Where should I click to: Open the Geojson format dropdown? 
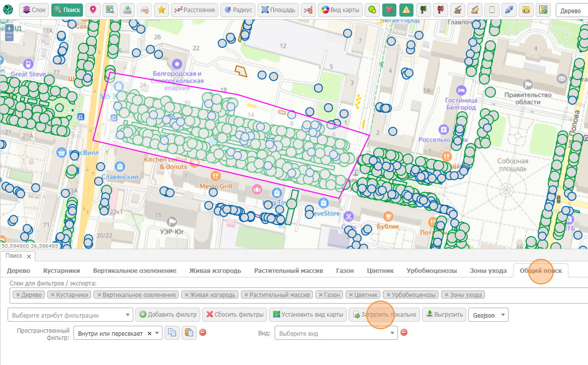coord(488,315)
